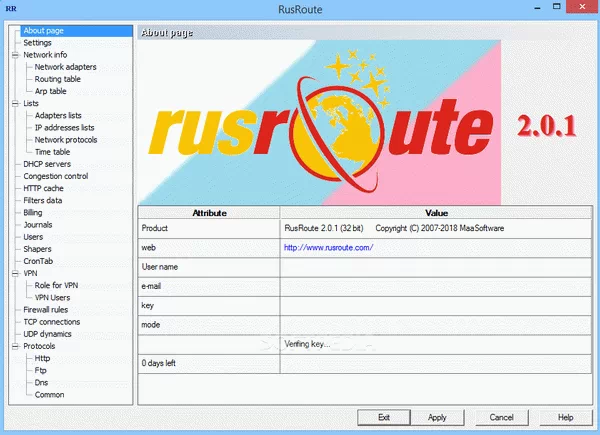Click the 'Verifing key...' status text
The width and height of the screenshot is (600, 435).
point(307,344)
